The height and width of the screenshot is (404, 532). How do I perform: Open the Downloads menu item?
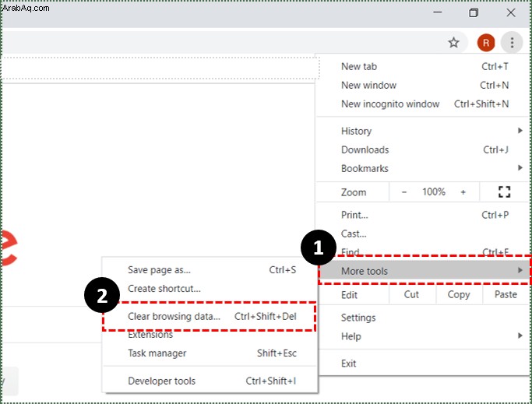coord(423,149)
